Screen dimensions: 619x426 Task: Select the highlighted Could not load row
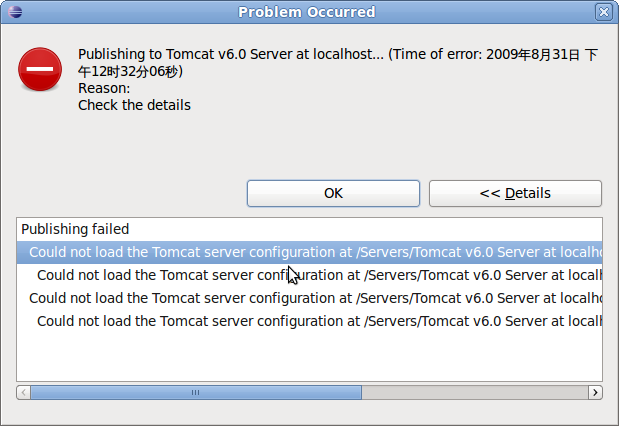(x=310, y=252)
